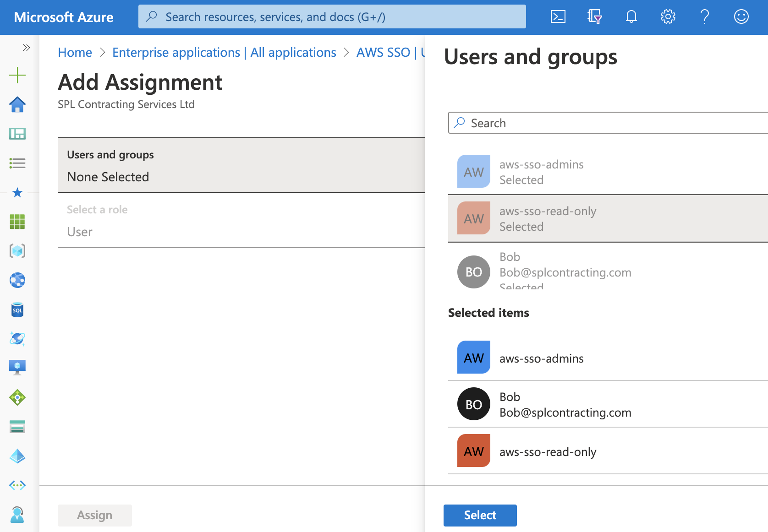Open Dashboard in sidebar
Screen dimensions: 768x532
(x=17, y=134)
